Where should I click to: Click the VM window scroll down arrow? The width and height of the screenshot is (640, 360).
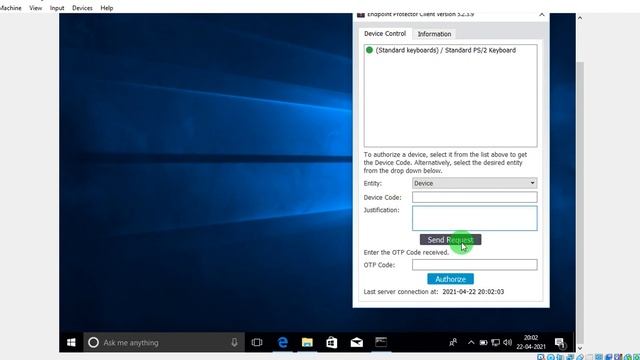[x=580, y=348]
